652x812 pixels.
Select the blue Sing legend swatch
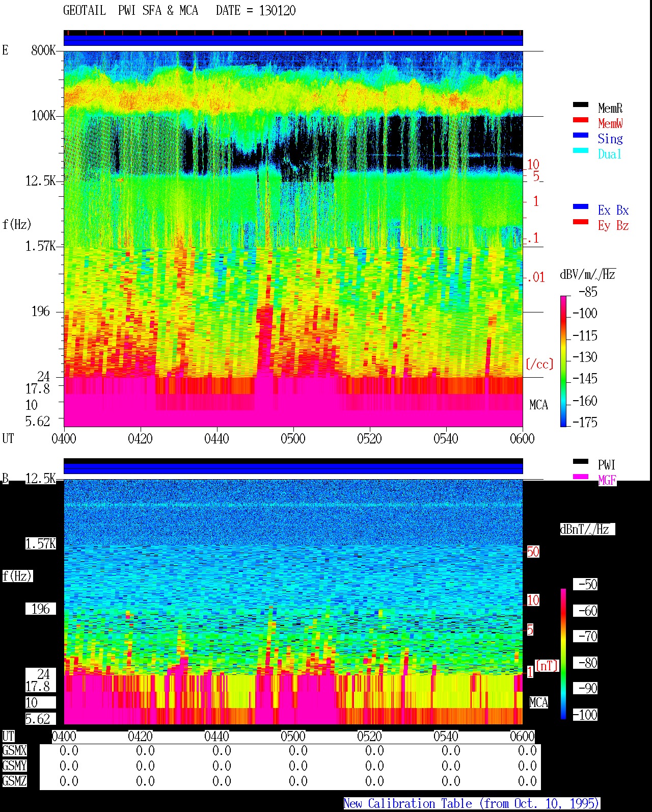(581, 136)
